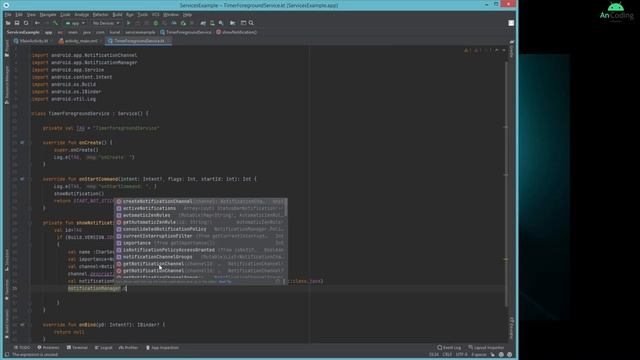
Task: Open the Navigate menu
Action: (48, 15)
